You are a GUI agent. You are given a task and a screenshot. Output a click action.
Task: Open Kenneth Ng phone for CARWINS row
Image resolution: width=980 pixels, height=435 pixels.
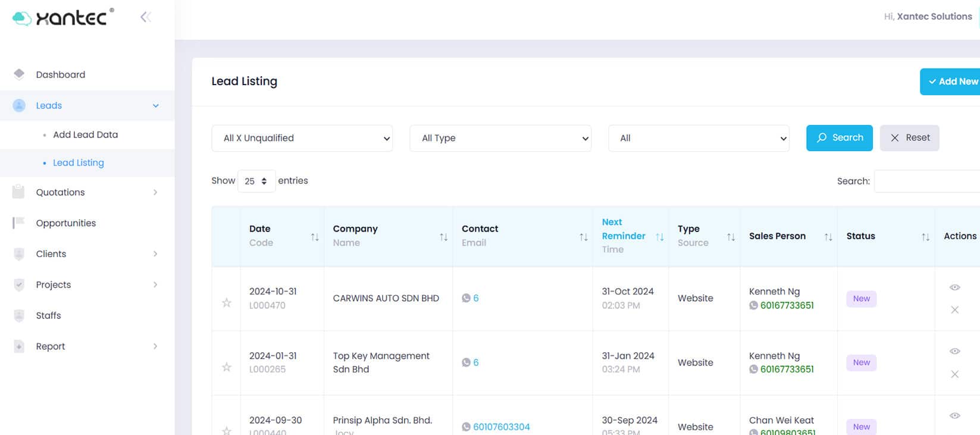[x=787, y=305]
